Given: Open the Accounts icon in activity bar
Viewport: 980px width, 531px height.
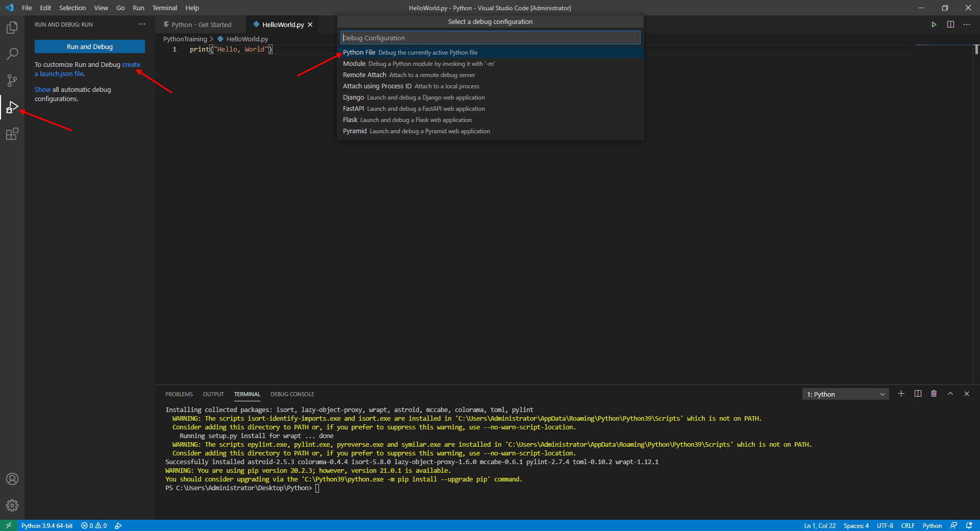Looking at the screenshot, I should point(12,479).
